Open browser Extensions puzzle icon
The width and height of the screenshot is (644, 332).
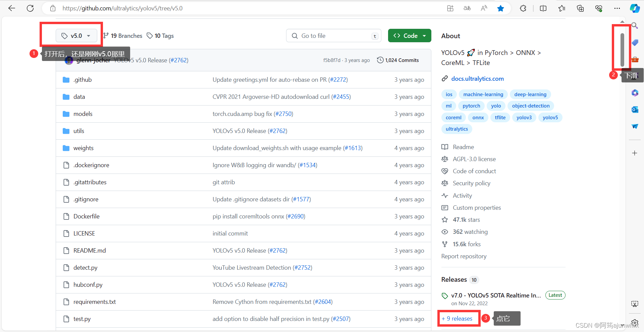tap(523, 8)
